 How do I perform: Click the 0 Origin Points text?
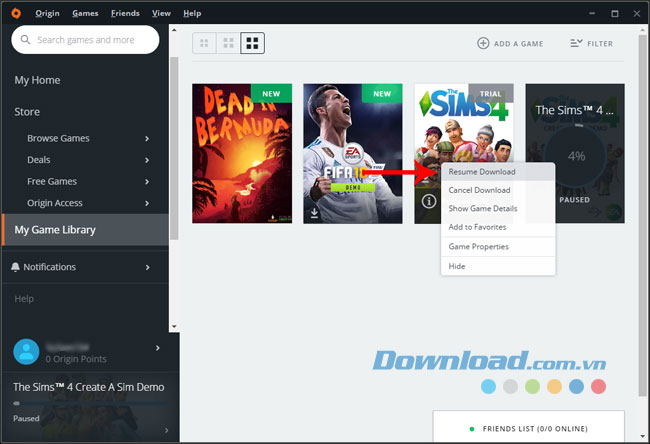tap(76, 359)
